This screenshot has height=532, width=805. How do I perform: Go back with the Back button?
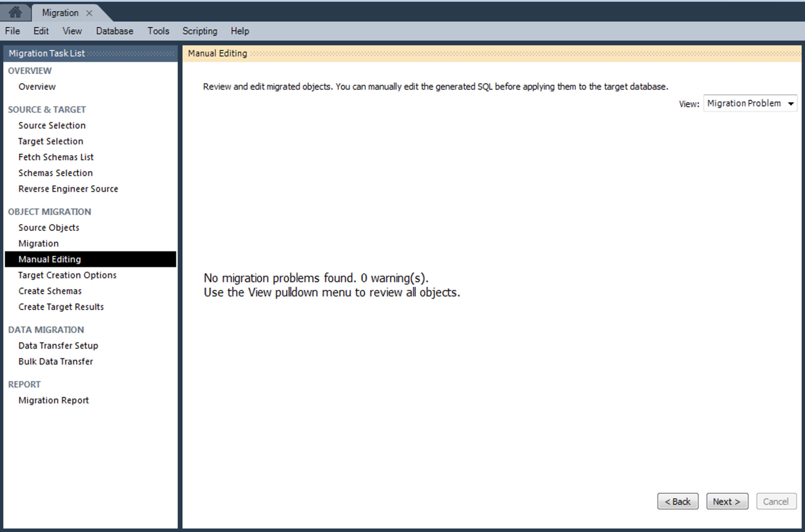tap(678, 501)
